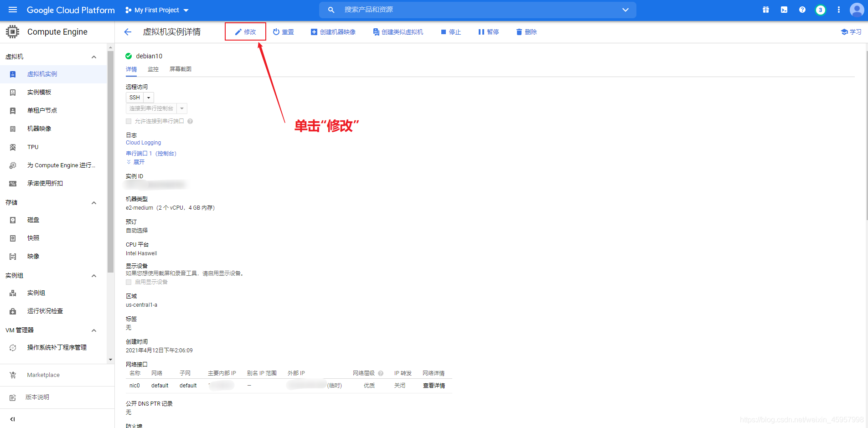
Task: Toggle 允许连接到串行端口 checkbox
Action: (x=129, y=121)
